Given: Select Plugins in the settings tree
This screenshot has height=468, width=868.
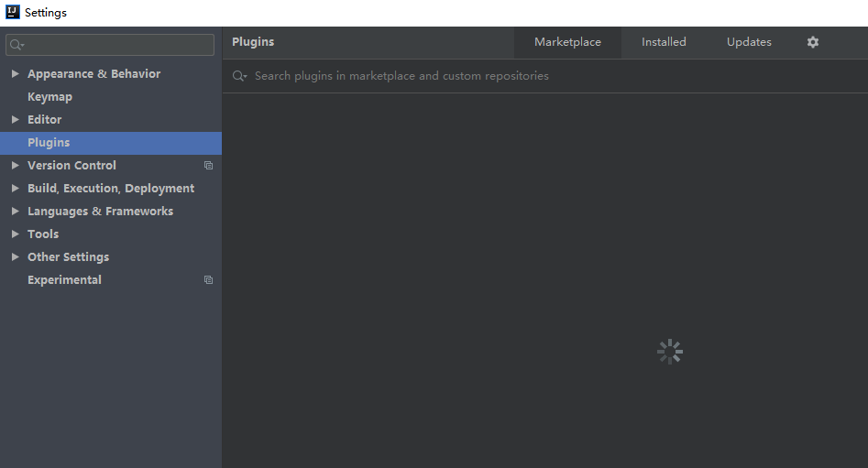Looking at the screenshot, I should (x=49, y=143).
